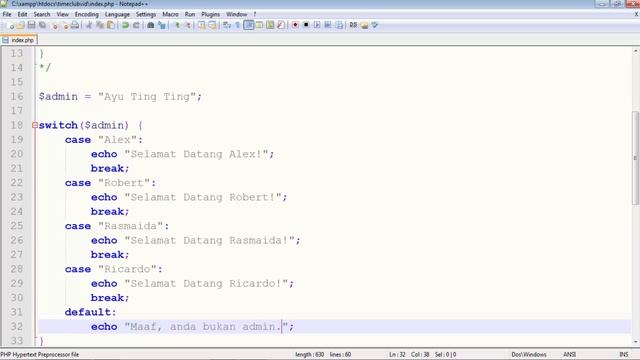Image resolution: width=640 pixels, height=360 pixels.
Task: Click the Replace toolbar icon
Action: point(162,25)
